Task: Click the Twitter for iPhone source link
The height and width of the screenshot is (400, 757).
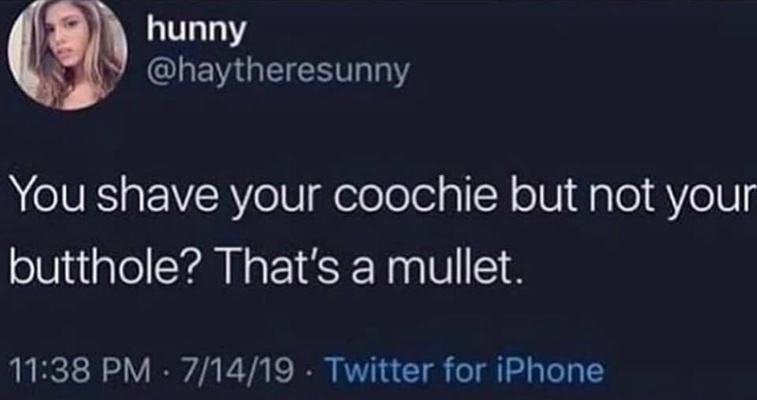Action: (465, 371)
